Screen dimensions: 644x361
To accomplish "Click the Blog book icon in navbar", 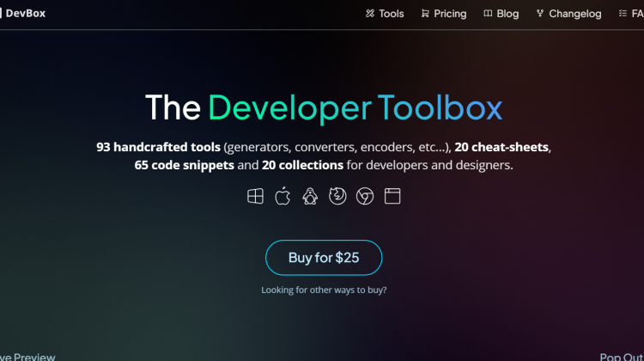I will point(488,14).
